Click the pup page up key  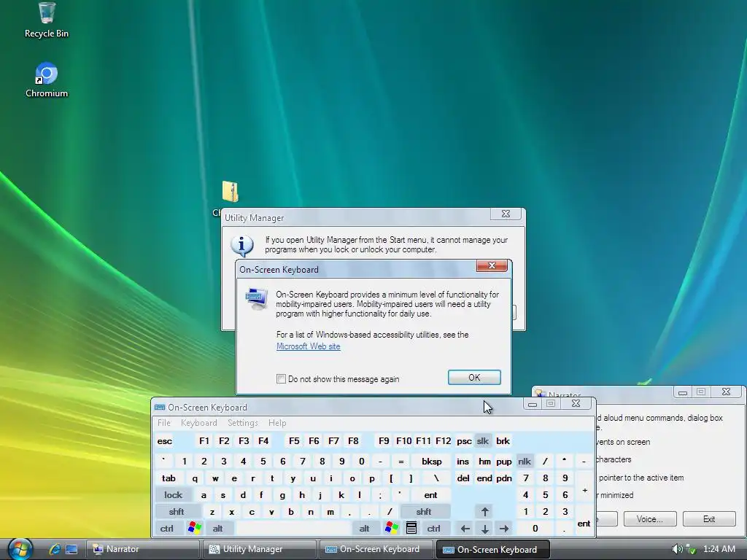(503, 461)
